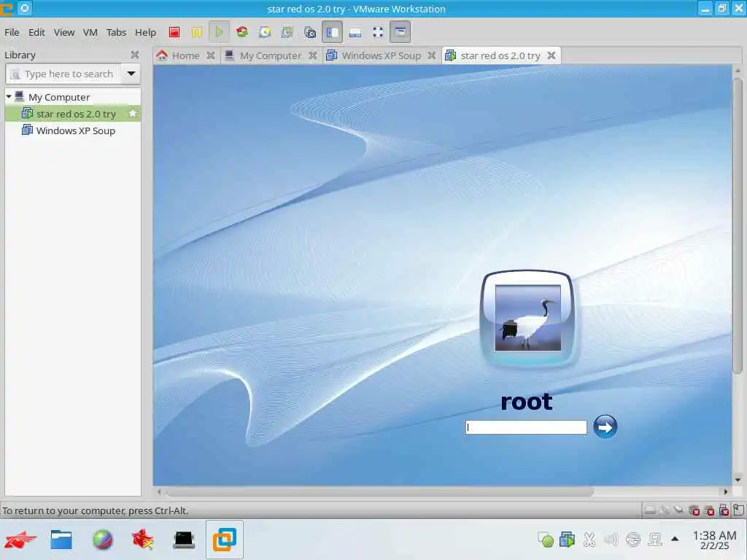The width and height of the screenshot is (747, 560).
Task: Click the horizontal scrollbar of the VM view
Action: (379, 491)
